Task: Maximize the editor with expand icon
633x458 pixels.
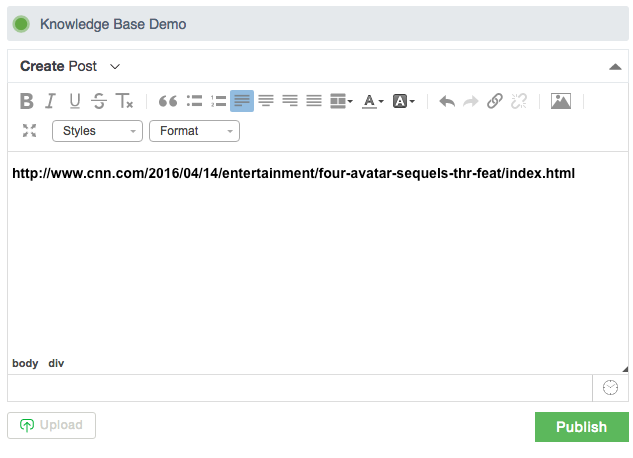Action: click(29, 131)
